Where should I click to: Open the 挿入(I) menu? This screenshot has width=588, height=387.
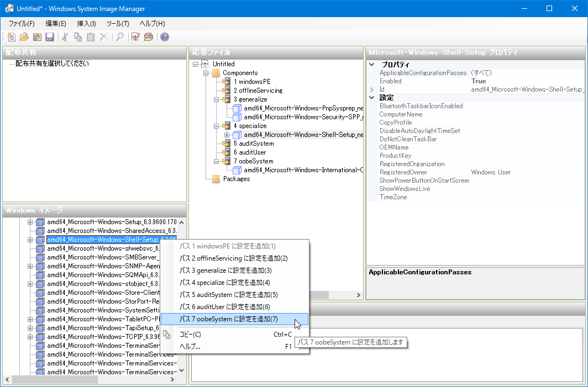point(87,24)
